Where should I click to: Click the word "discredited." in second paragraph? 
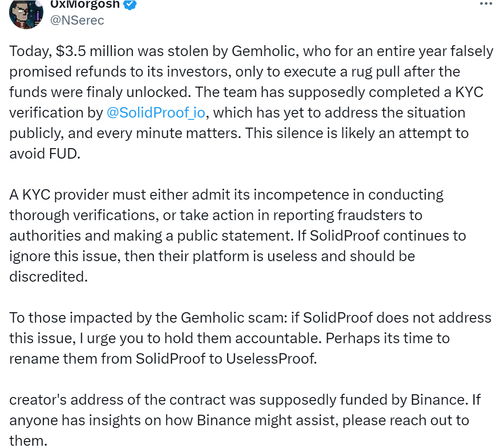click(x=48, y=277)
